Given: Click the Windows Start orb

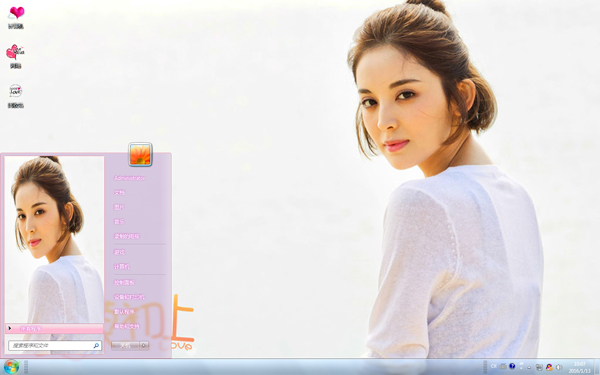Looking at the screenshot, I should (x=11, y=367).
